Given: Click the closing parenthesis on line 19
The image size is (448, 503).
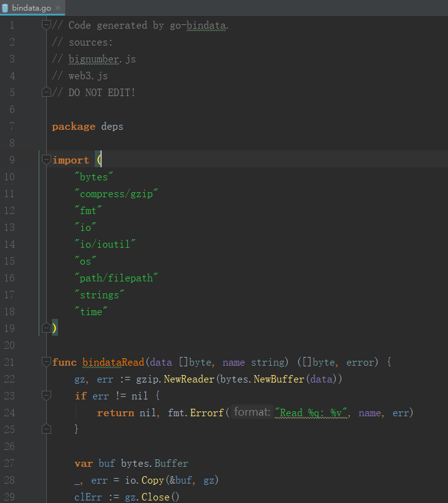Looking at the screenshot, I should [x=54, y=328].
